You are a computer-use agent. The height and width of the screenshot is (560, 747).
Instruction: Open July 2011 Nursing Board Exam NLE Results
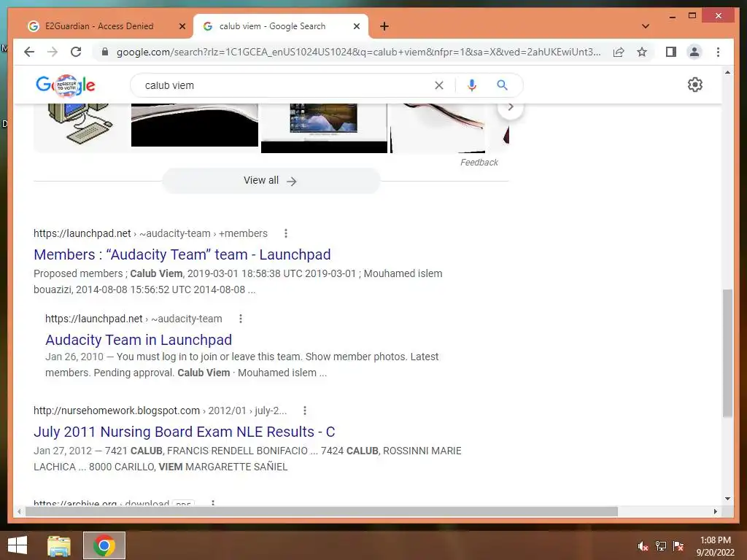185,432
